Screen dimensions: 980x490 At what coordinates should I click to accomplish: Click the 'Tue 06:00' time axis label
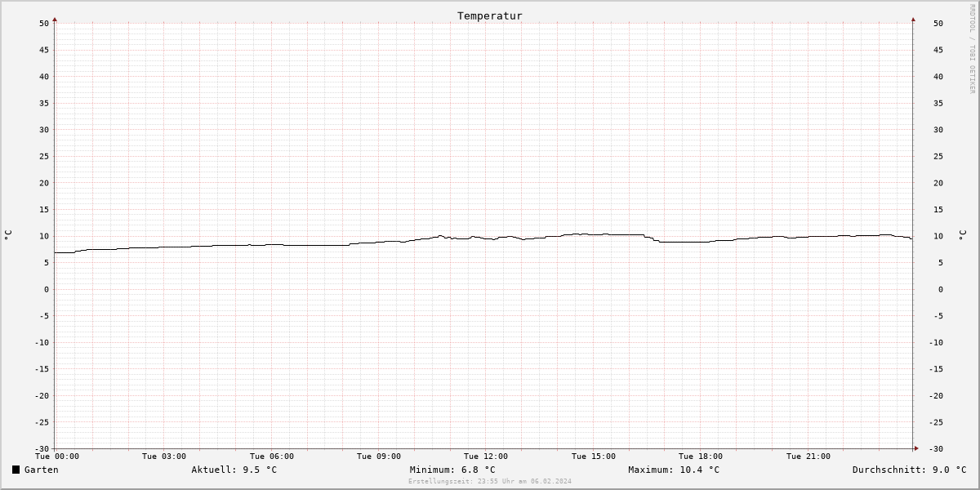(272, 457)
